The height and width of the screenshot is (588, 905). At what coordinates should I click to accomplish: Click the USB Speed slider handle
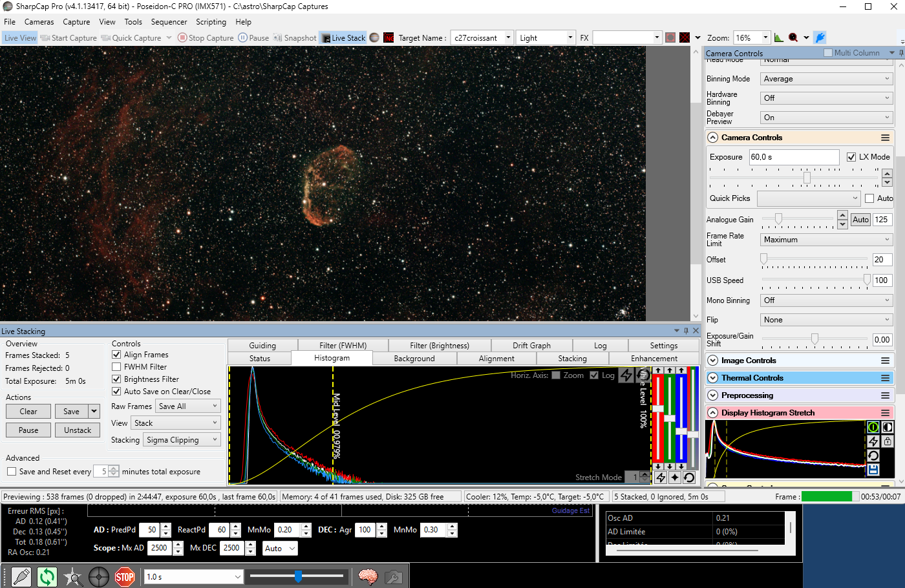coord(867,280)
